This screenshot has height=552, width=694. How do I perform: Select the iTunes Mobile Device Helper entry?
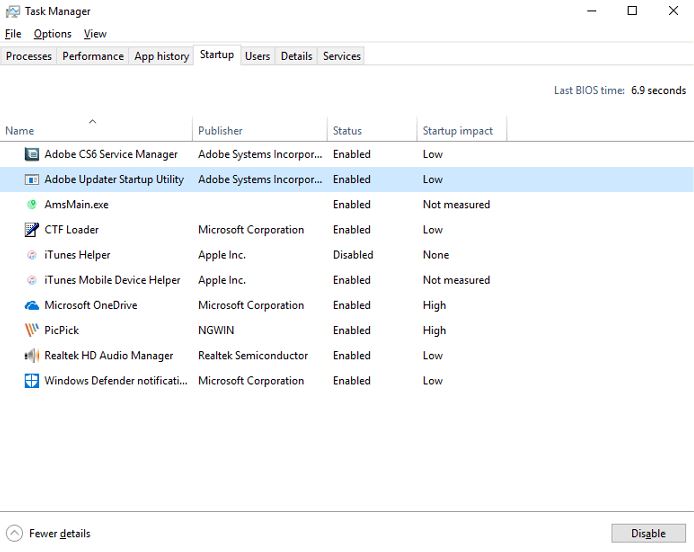click(112, 280)
